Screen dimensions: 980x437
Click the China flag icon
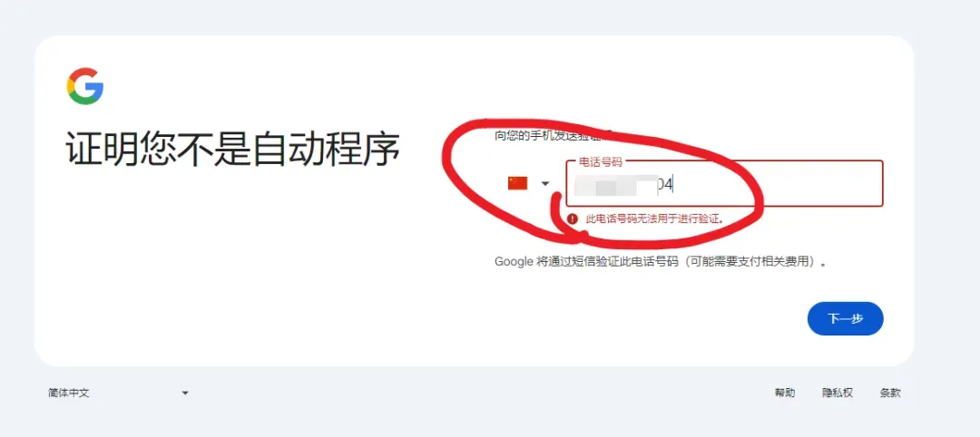[517, 183]
